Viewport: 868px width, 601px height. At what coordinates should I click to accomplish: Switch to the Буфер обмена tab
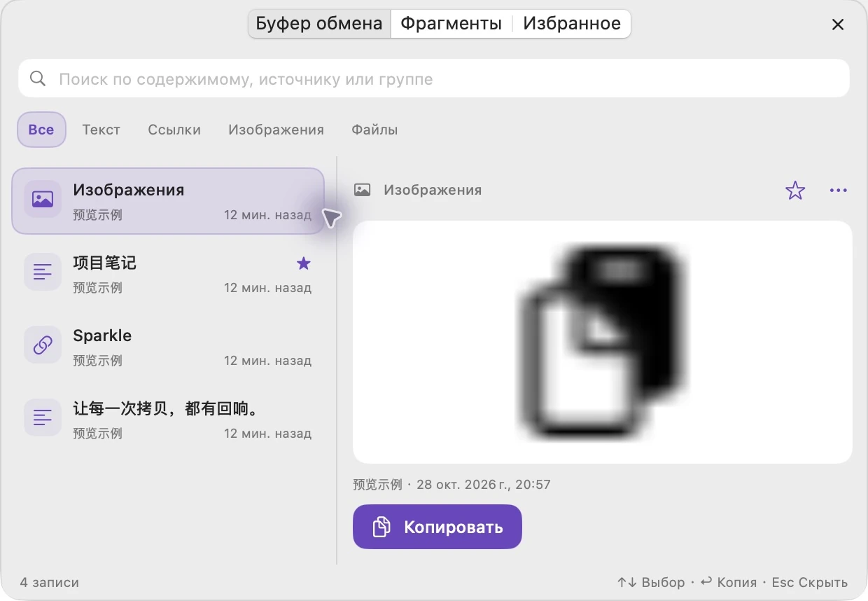(319, 24)
